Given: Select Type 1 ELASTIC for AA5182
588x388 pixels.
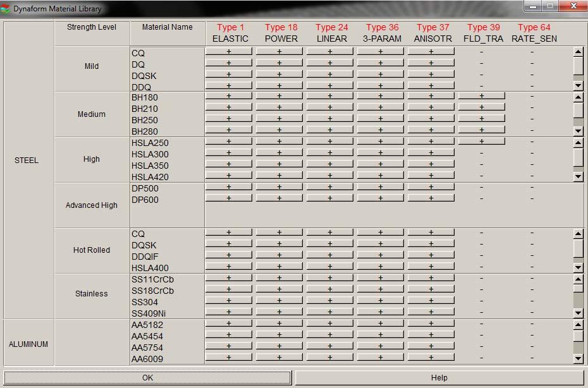Looking at the screenshot, I should coord(229,323).
